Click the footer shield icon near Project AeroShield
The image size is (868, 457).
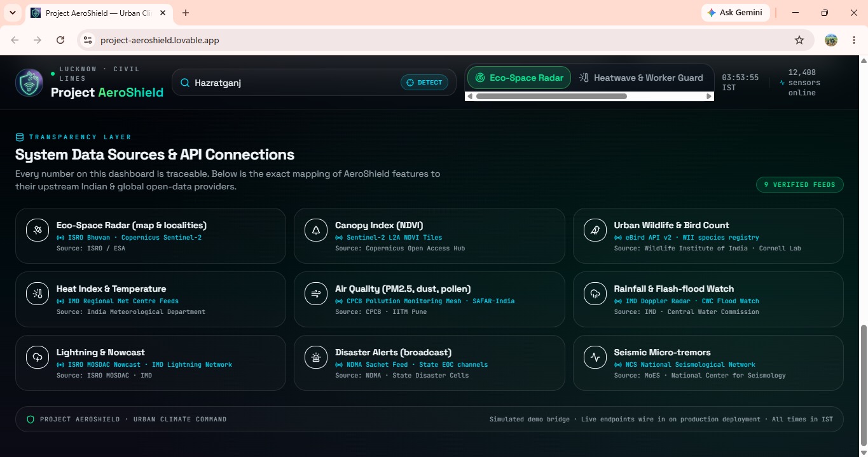pos(31,419)
